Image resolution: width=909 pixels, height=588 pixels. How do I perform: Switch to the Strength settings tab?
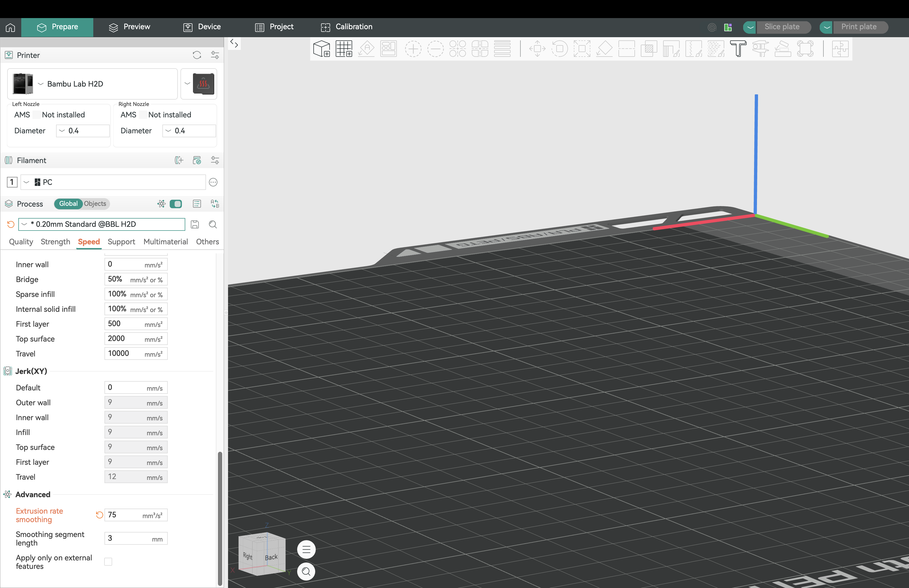[x=55, y=242]
